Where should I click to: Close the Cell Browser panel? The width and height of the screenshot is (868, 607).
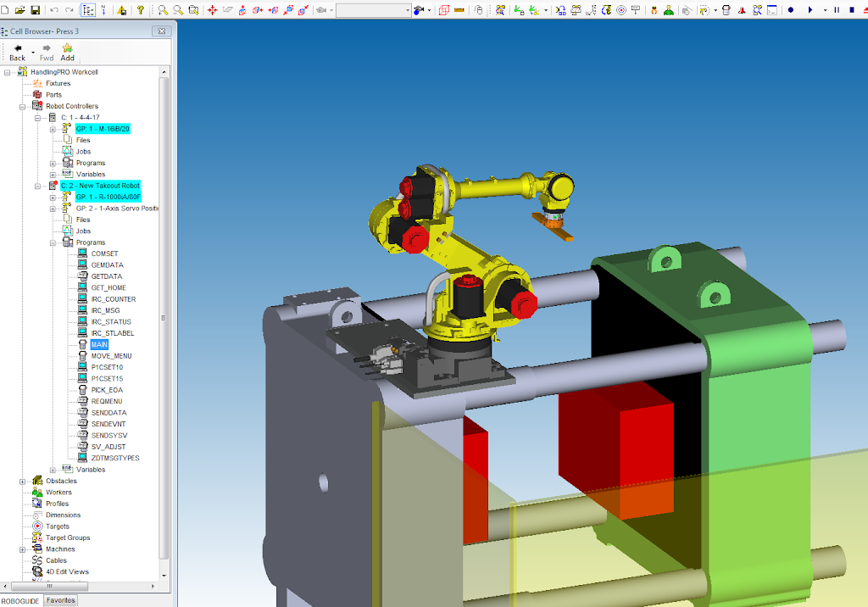coord(162,31)
